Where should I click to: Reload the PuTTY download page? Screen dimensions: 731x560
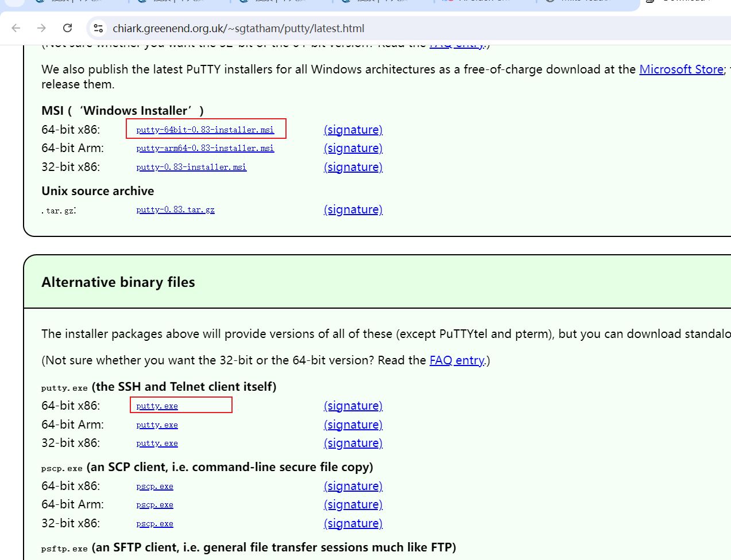click(68, 28)
